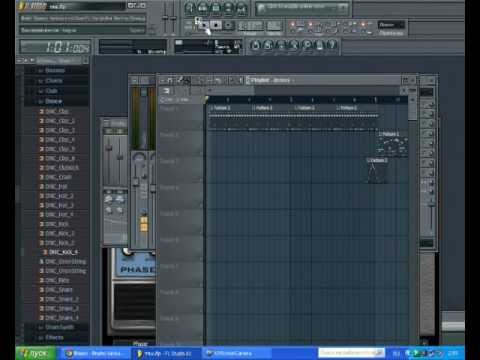Click the fifth round icon in the top shortcut row
The image size is (480, 360).
[x=241, y=8]
